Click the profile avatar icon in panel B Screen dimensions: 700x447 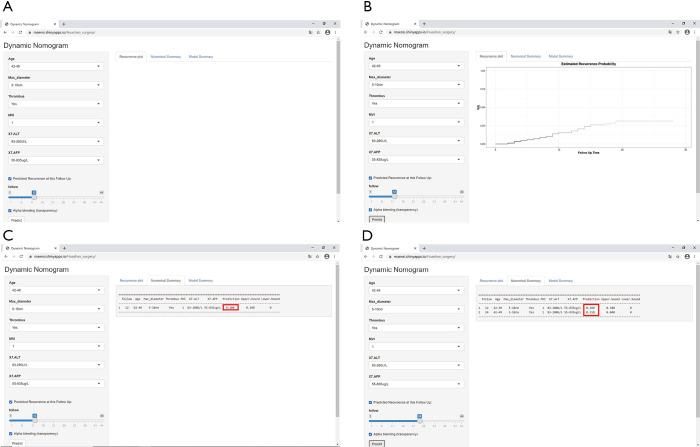688,32
